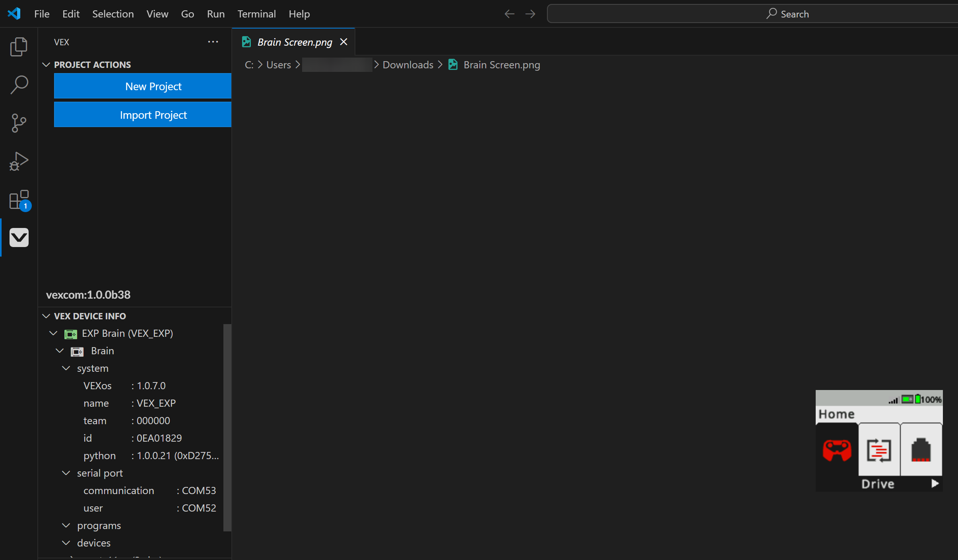This screenshot has height=560, width=958.
Task: Open the Explorer sidebar
Action: click(x=19, y=46)
